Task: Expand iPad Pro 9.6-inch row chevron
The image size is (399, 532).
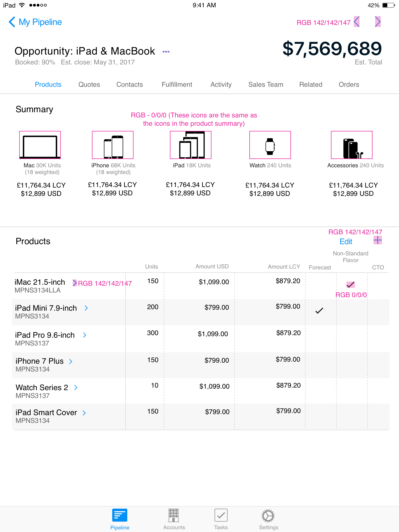Action: tap(84, 335)
